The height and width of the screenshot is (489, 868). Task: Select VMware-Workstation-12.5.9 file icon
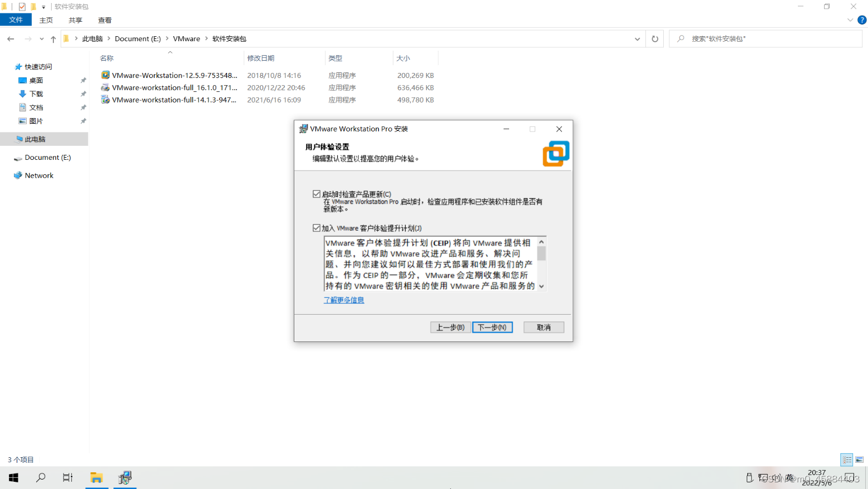tap(105, 75)
